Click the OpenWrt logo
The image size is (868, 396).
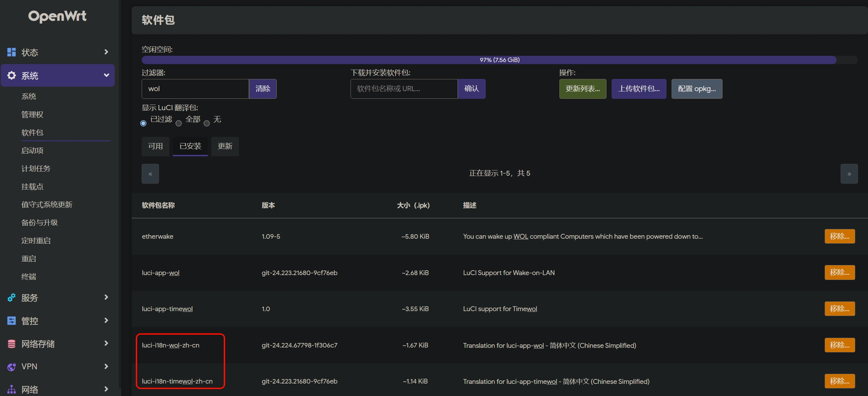click(57, 16)
